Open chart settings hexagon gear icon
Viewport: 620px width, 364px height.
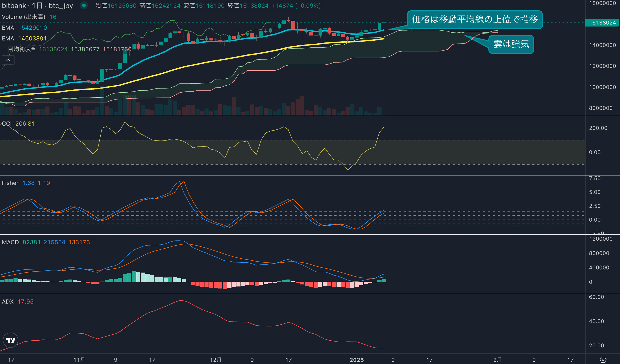[603, 360]
